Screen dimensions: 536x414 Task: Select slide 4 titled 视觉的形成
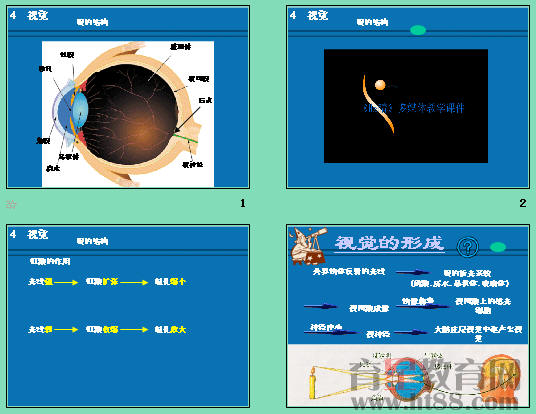408,316
